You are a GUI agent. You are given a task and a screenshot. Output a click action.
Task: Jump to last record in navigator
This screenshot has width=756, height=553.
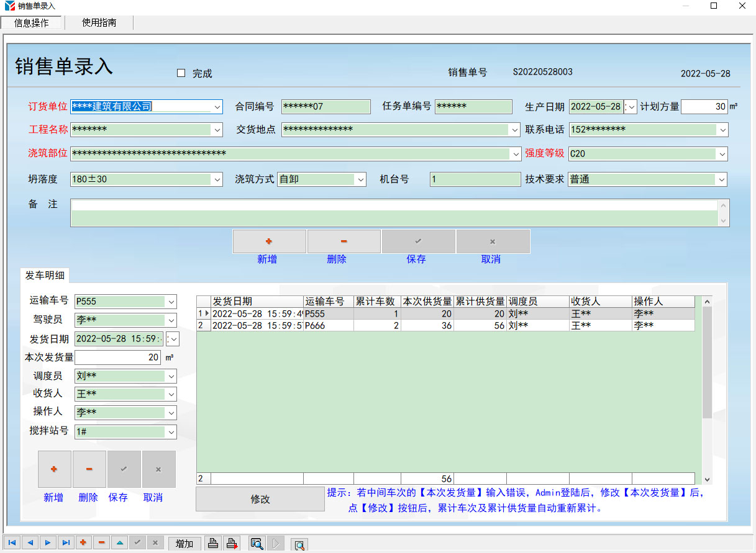66,543
